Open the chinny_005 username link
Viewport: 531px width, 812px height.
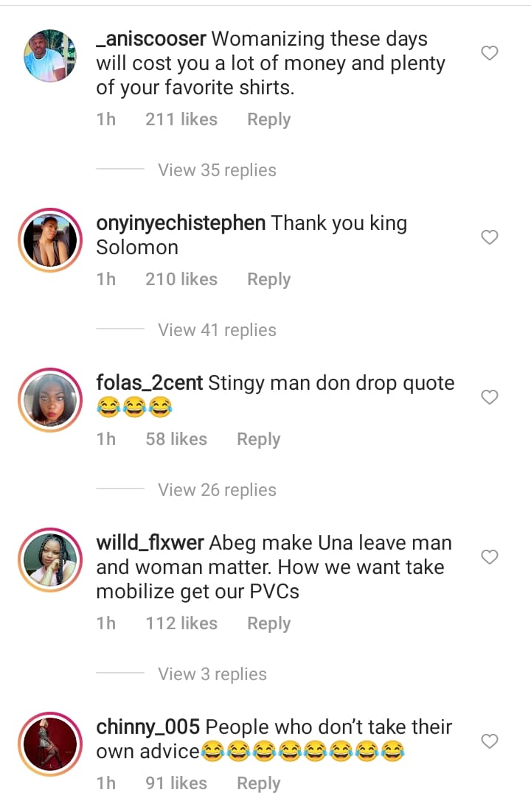(148, 727)
